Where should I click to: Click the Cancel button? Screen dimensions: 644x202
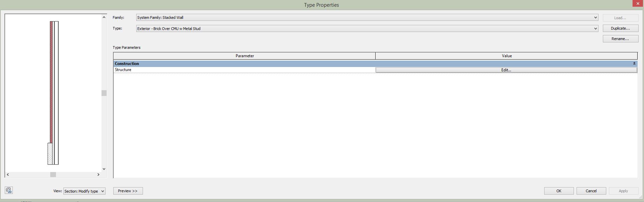(591, 191)
